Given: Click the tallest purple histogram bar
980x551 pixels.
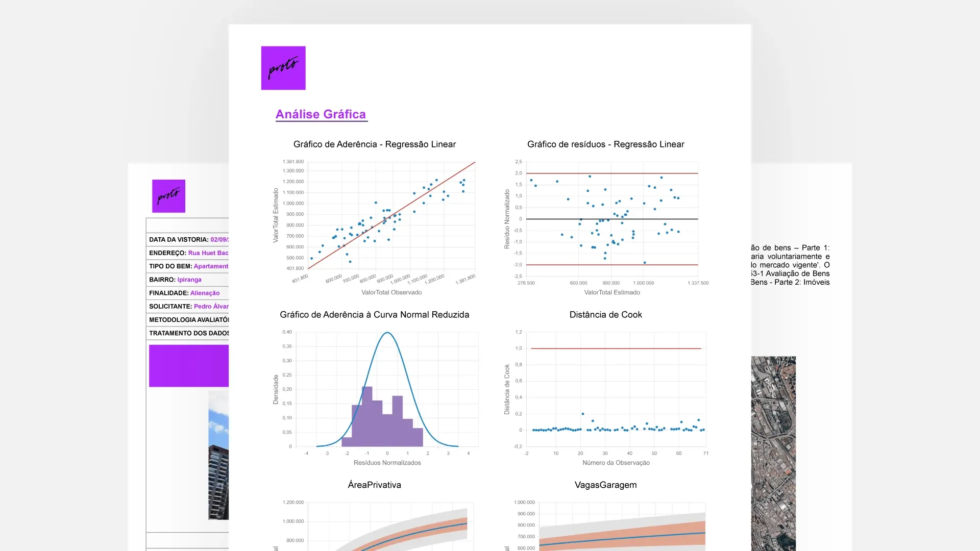Looking at the screenshot, I should (x=367, y=416).
